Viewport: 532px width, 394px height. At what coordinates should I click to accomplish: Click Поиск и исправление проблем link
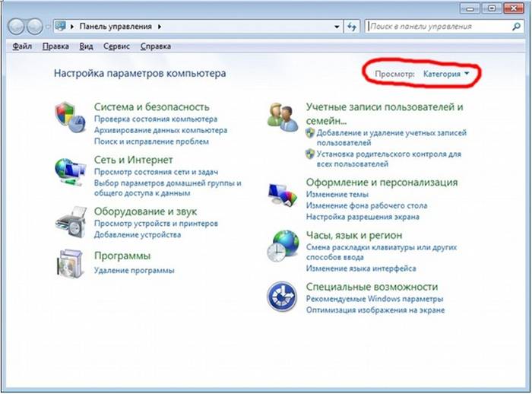(x=151, y=141)
